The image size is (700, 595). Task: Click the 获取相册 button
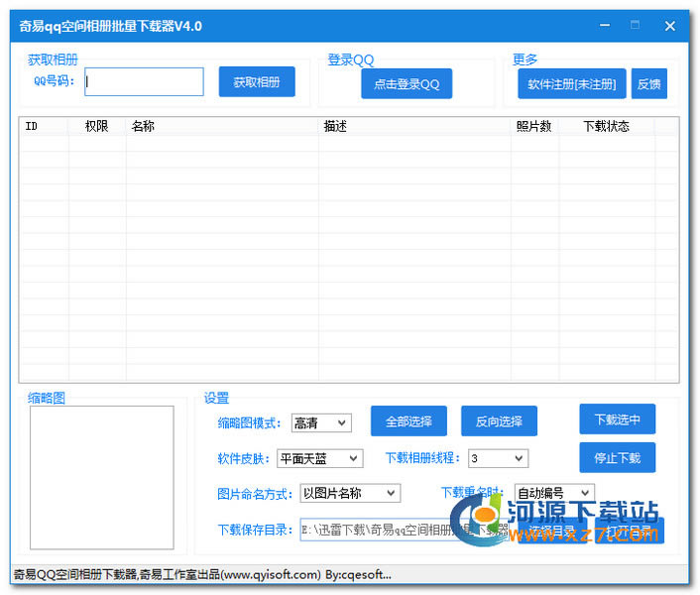click(257, 81)
